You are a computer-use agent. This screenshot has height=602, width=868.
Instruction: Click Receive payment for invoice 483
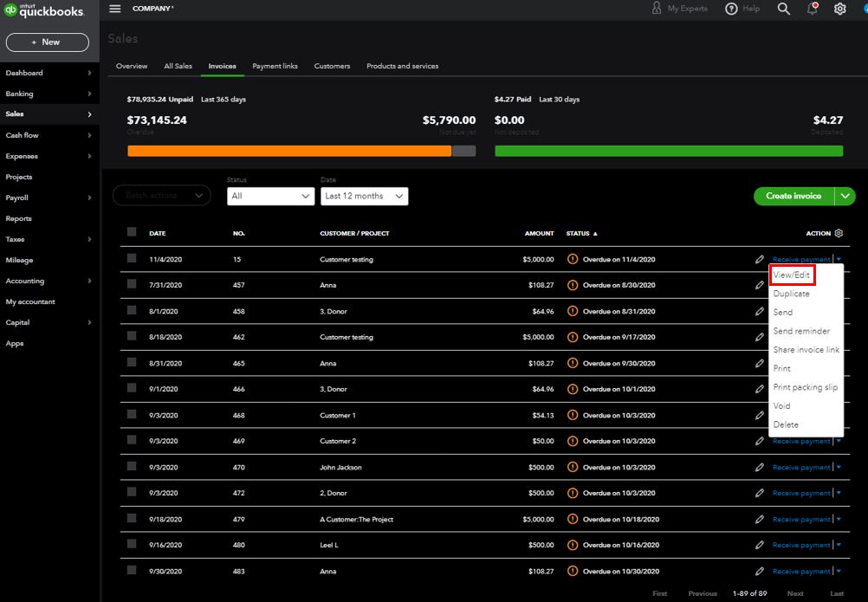pos(801,572)
